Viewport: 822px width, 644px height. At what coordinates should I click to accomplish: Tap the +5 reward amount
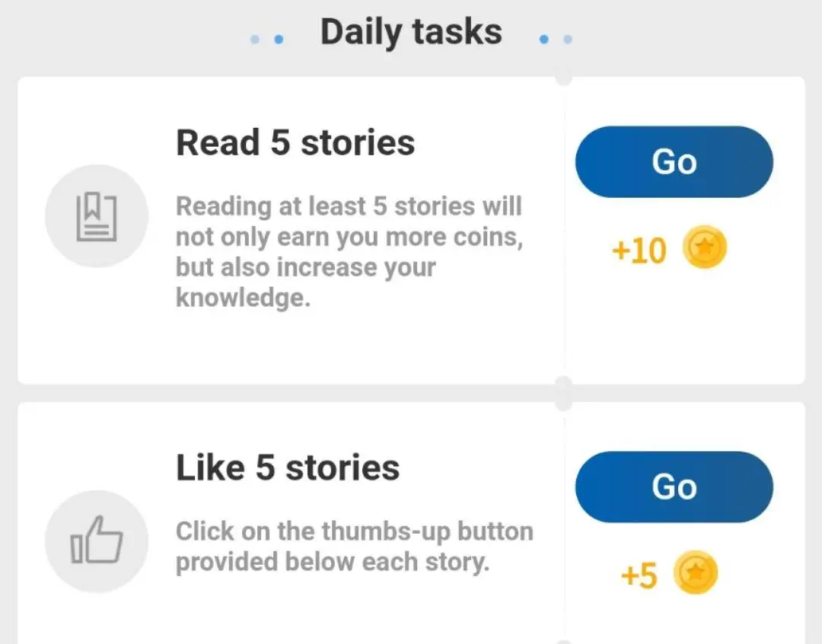[639, 575]
